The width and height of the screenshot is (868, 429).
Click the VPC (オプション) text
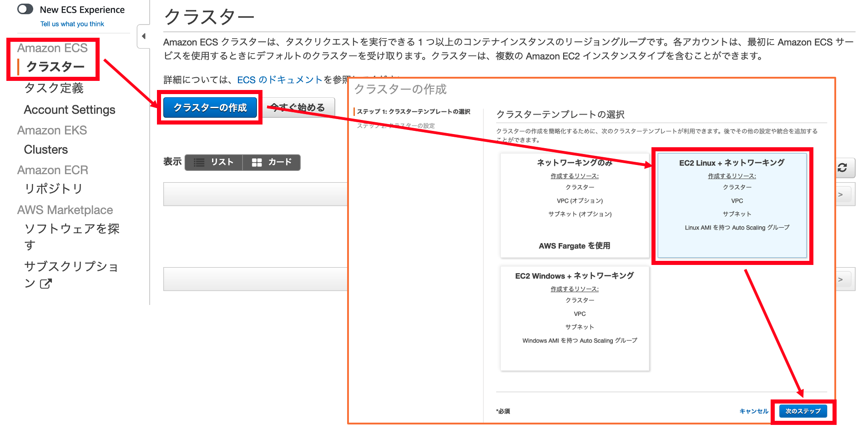pyautogui.click(x=580, y=201)
